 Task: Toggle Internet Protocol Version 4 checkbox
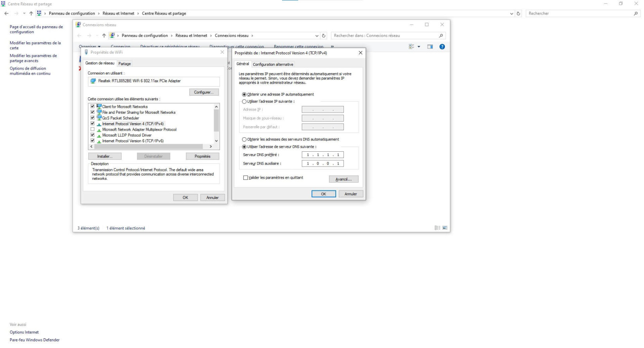tap(93, 124)
